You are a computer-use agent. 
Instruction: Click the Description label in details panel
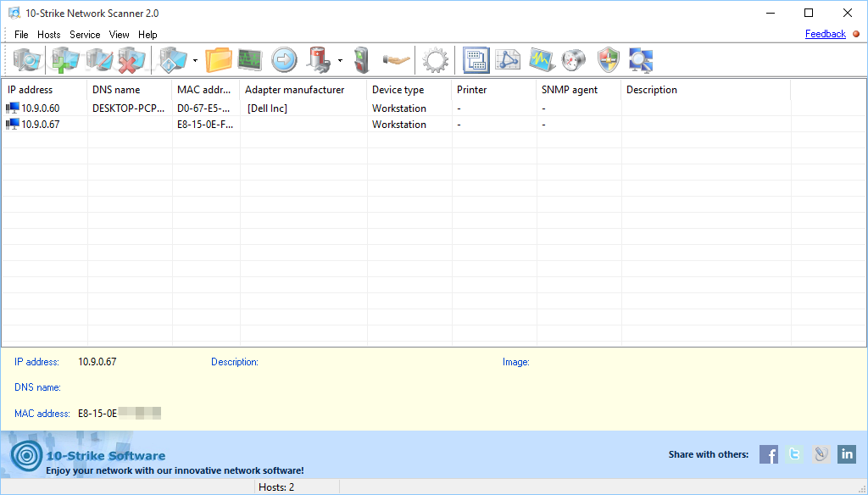pos(235,362)
